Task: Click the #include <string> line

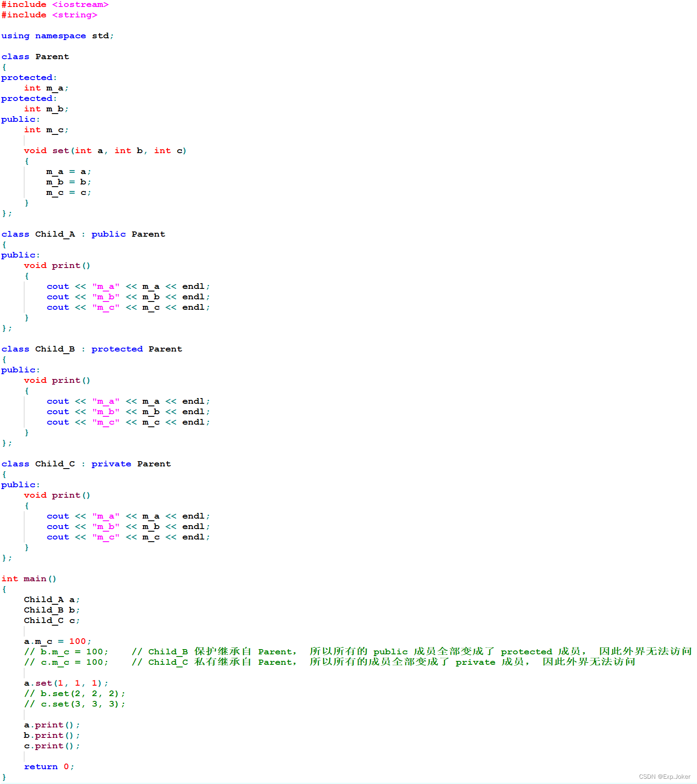Action: click(x=49, y=15)
